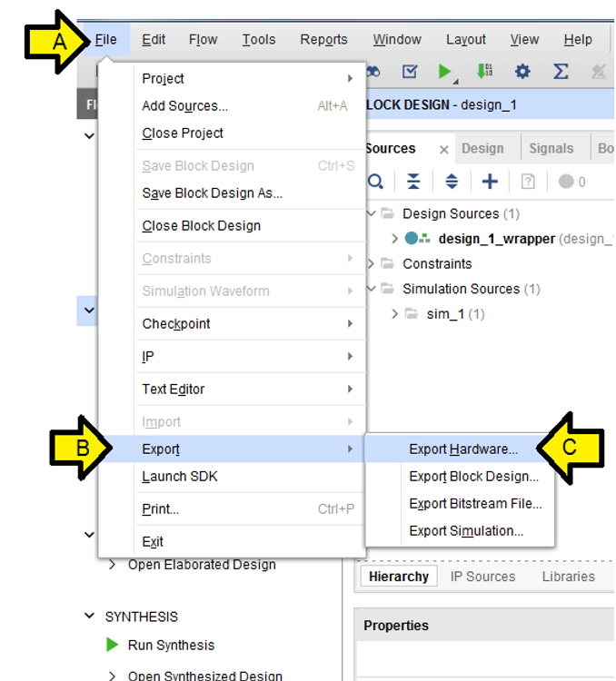Click the Sigma report toolbar icon
Viewport: 616px width, 681px height.
(x=561, y=72)
